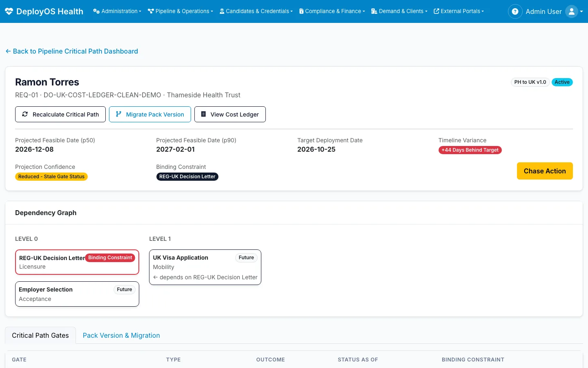Click the Reduced - Stale Gate Status badge
The height and width of the screenshot is (368, 588).
coord(51,177)
